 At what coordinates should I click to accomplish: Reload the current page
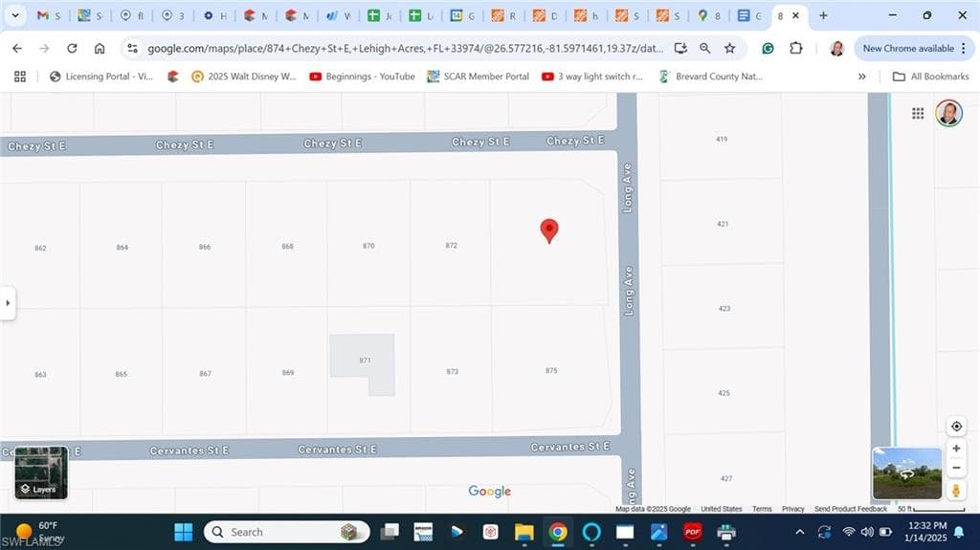coord(72,48)
